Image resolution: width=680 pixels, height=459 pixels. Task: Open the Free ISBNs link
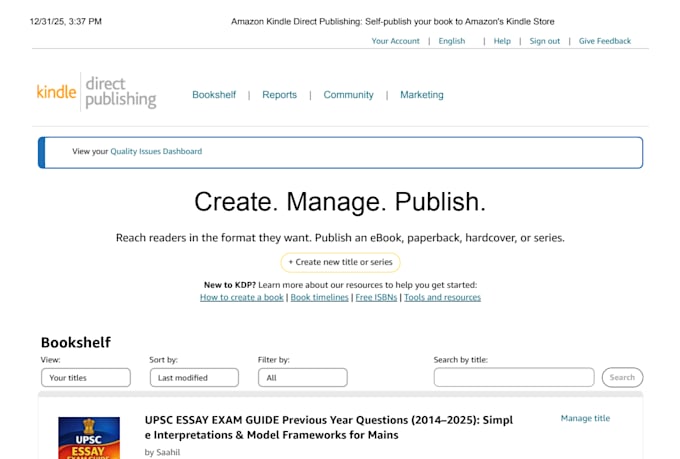click(x=376, y=298)
